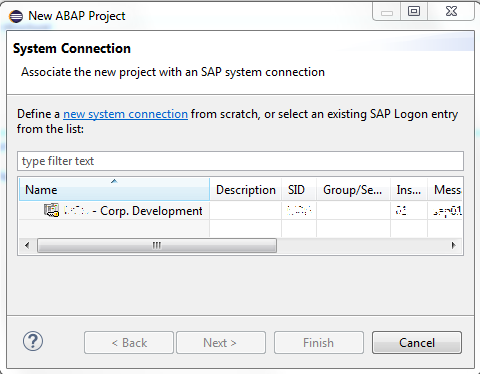The height and width of the screenshot is (374, 480).
Task: Sort by the SID column header
Action: 299,189
